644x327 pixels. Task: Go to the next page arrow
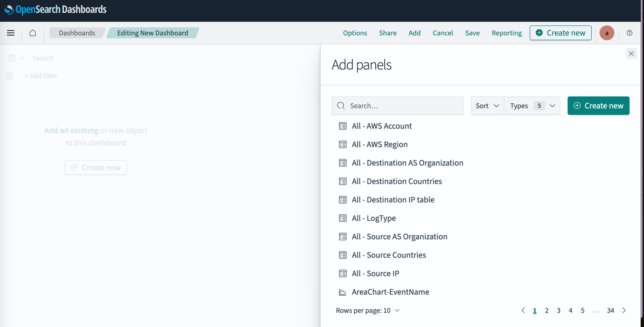[x=624, y=311]
